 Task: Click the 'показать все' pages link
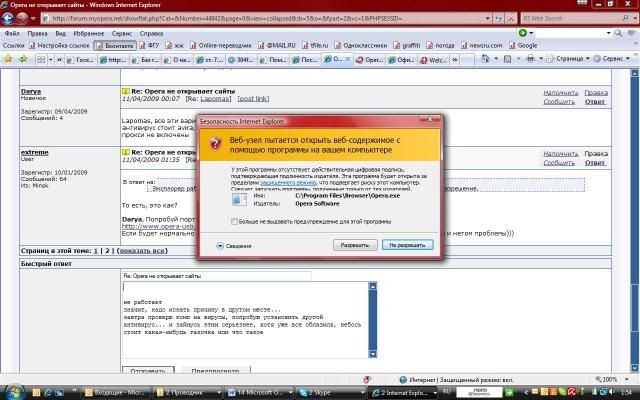click(x=142, y=251)
